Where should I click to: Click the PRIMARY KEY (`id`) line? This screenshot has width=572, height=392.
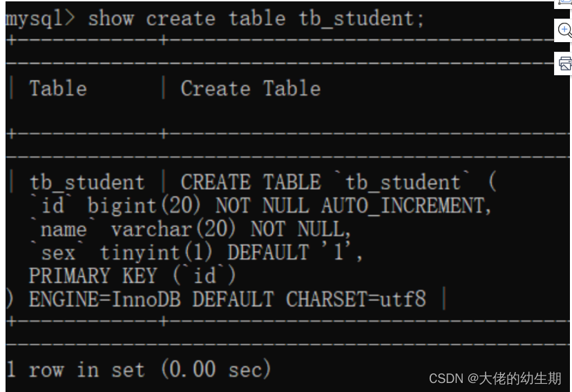[133, 276]
